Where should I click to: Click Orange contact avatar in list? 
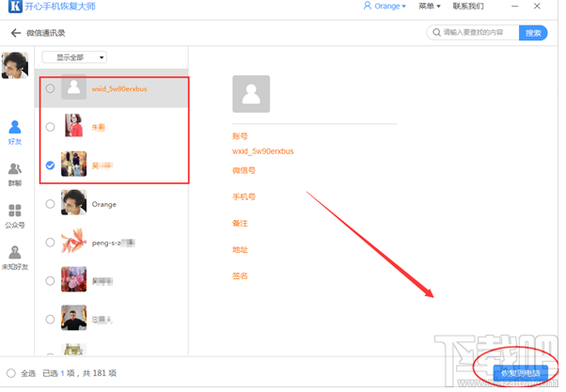pos(73,202)
